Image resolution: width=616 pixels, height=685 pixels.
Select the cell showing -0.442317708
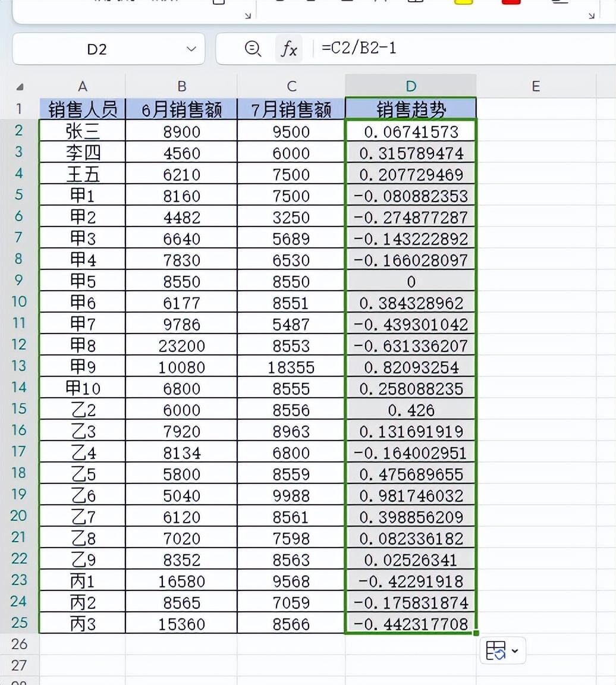411,623
